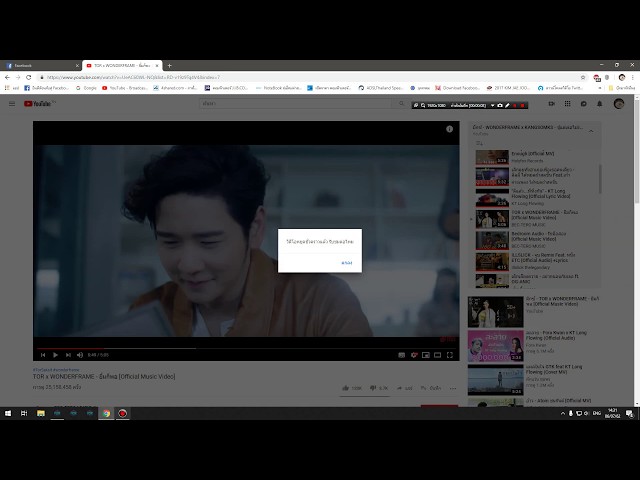Seek on the video progress bar
Image resolution: width=640 pixels, height=480 pixels.
tap(246, 348)
